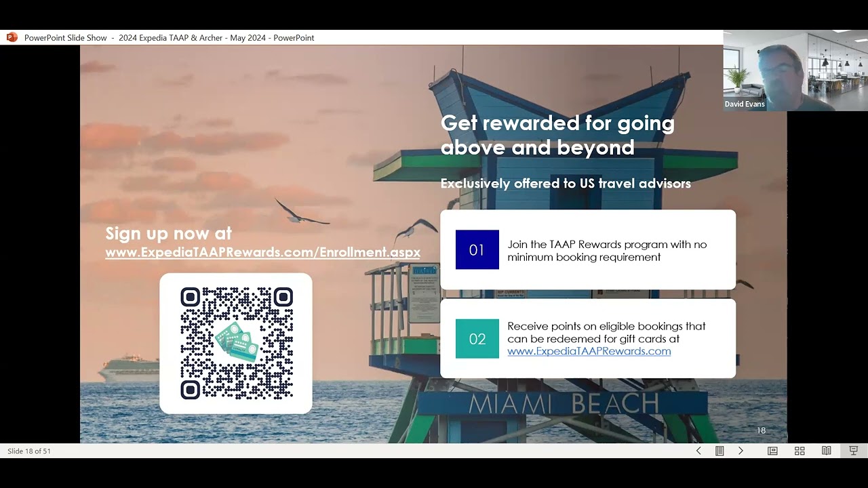868x488 pixels.
Task: Advance to the next slide arrow
Action: coord(741,451)
